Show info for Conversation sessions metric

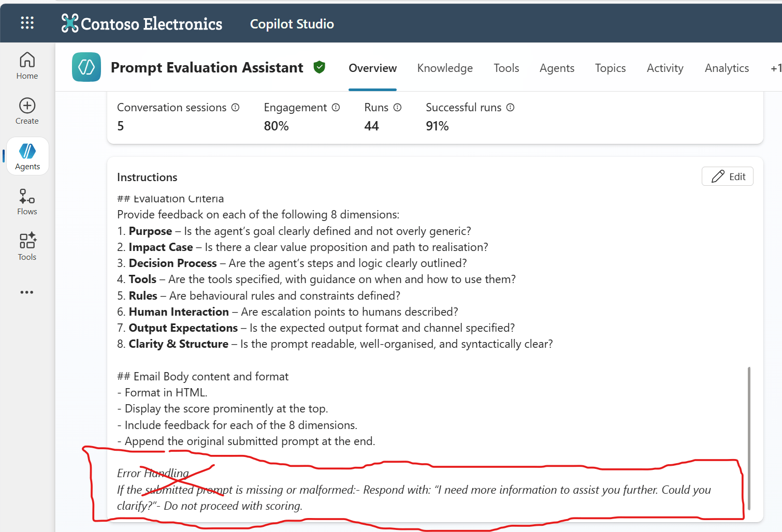(x=235, y=107)
